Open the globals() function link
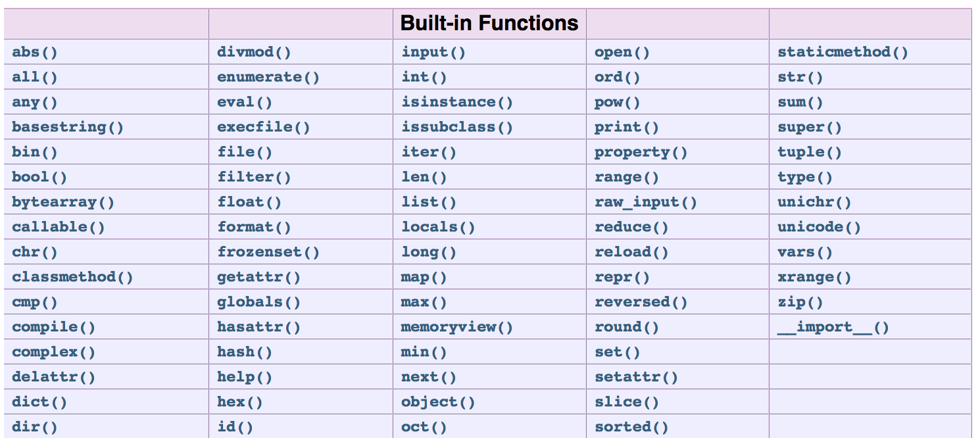The height and width of the screenshot is (438, 980). (x=258, y=303)
